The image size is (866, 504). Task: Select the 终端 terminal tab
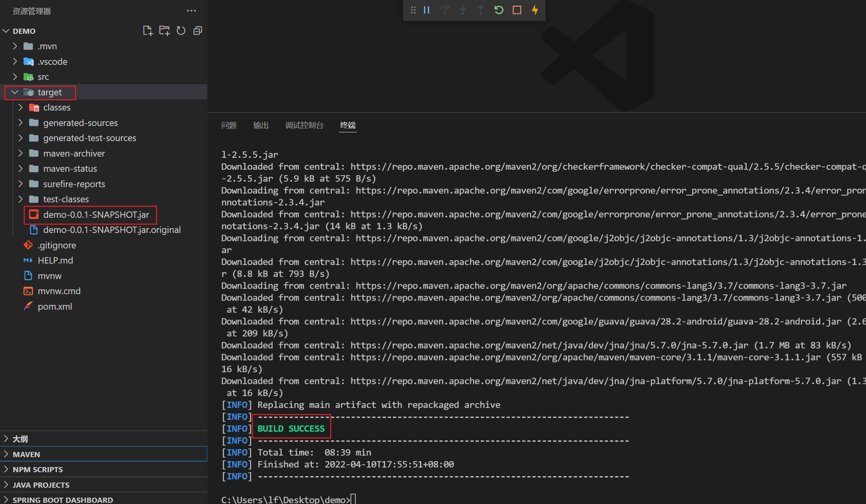point(348,126)
